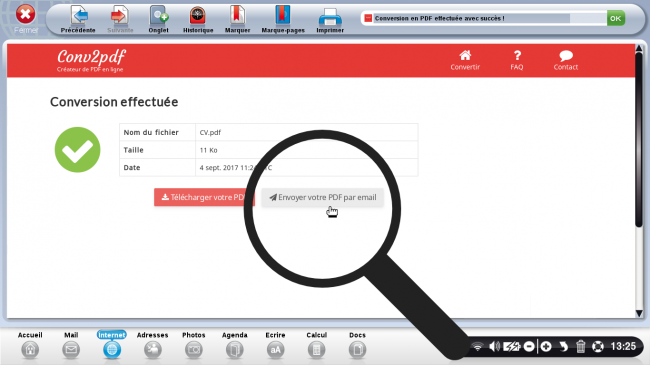Click the page scrollbar down arrow
The height and width of the screenshot is (365, 650).
639,314
